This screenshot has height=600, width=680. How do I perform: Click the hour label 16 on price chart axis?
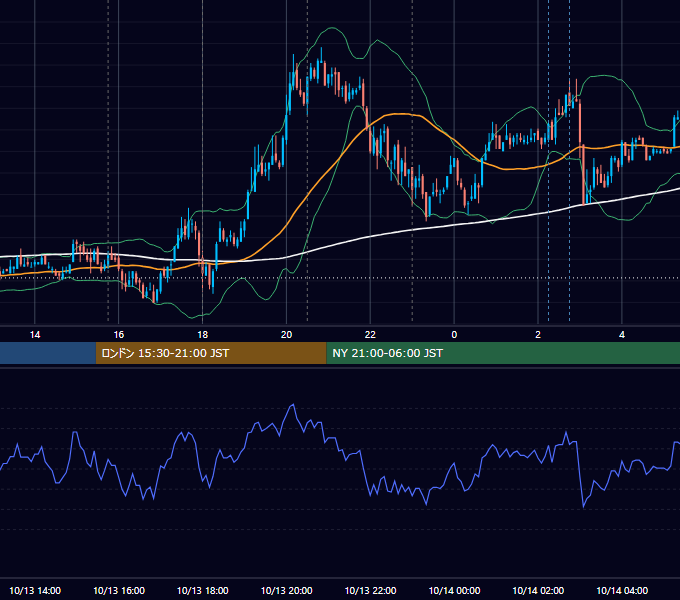(x=118, y=335)
